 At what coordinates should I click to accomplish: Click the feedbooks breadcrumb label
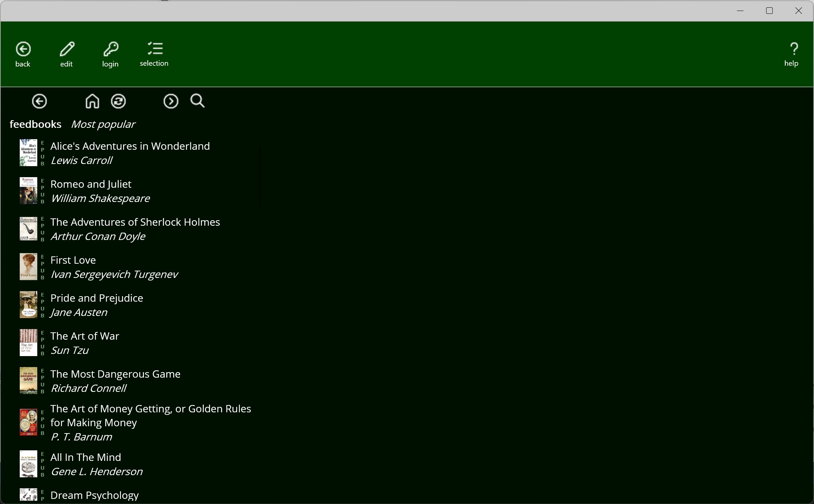coord(35,124)
